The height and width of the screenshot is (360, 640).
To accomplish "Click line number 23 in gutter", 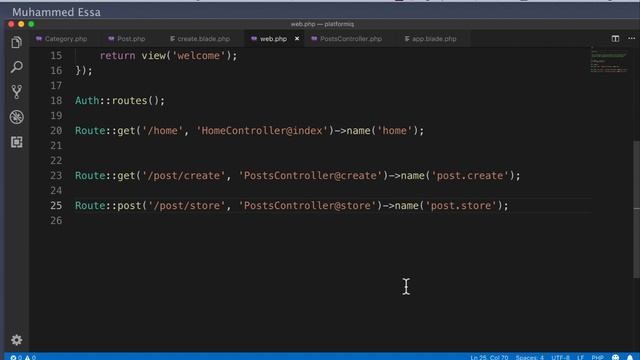I will click(56, 176).
